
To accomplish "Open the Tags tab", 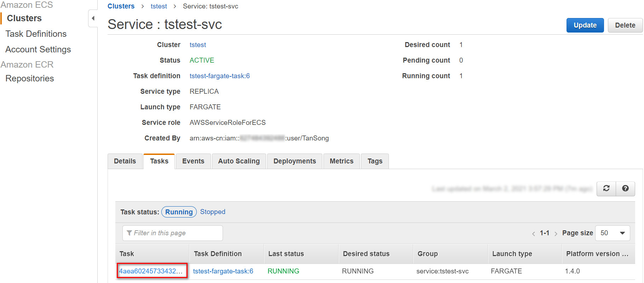I will (375, 161).
